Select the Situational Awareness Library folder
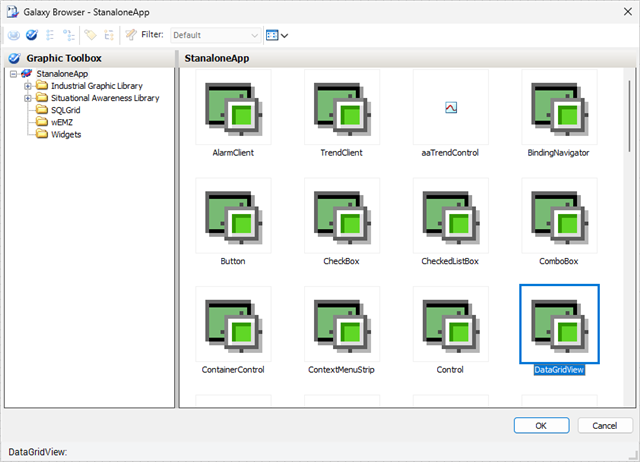This screenshot has height=462, width=640. pyautogui.click(x=105, y=98)
